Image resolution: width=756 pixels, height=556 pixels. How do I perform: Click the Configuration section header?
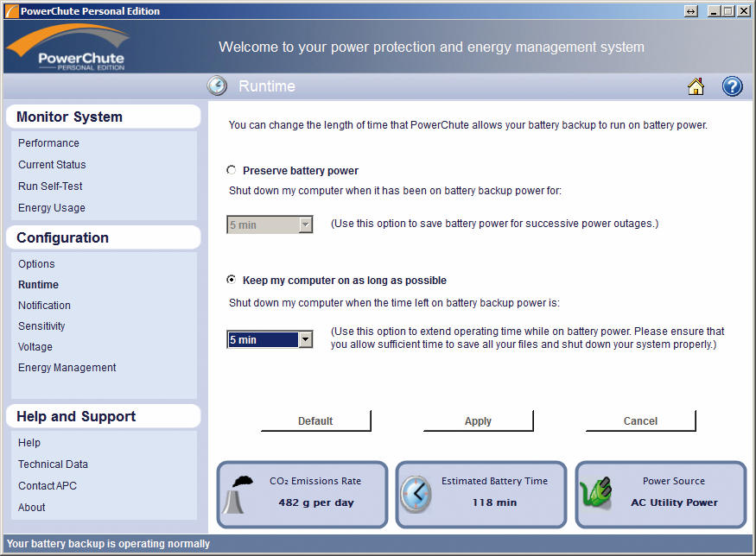(103, 237)
